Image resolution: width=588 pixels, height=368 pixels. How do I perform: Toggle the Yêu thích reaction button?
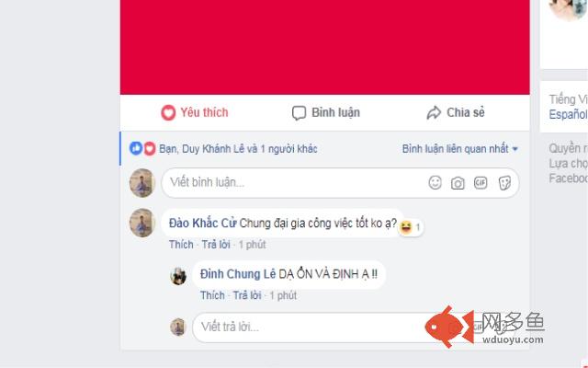[x=195, y=112]
